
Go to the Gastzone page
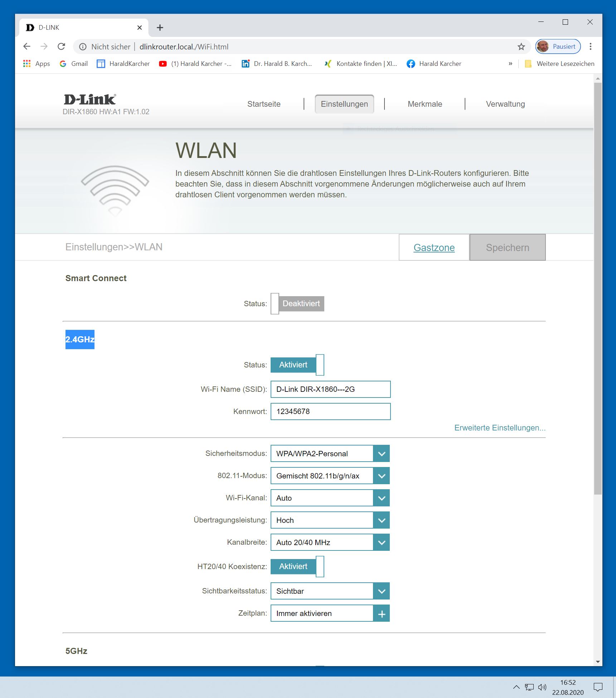pyautogui.click(x=434, y=247)
